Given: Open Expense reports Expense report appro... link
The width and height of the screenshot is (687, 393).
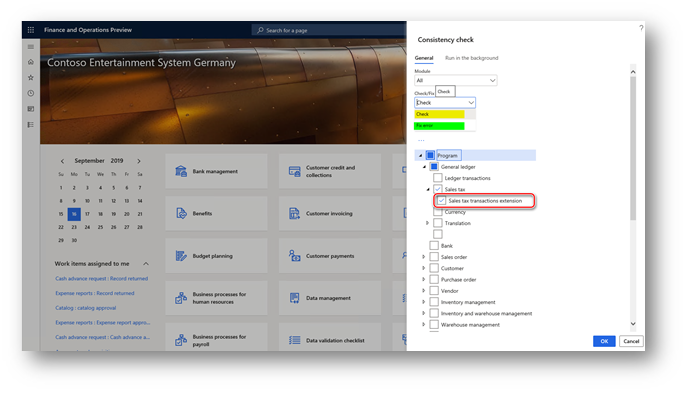Looking at the screenshot, I should tap(103, 322).
